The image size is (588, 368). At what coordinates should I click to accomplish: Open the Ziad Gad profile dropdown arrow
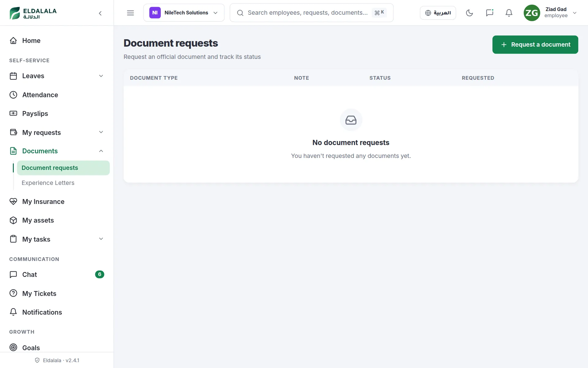coord(575,13)
